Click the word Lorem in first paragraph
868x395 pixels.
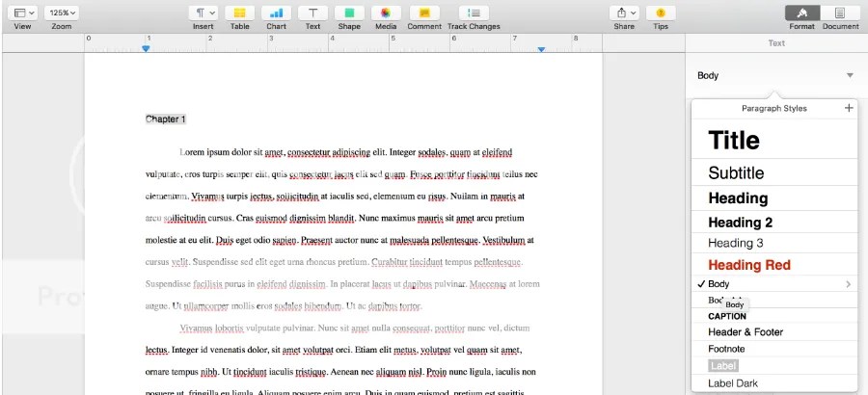pos(191,151)
